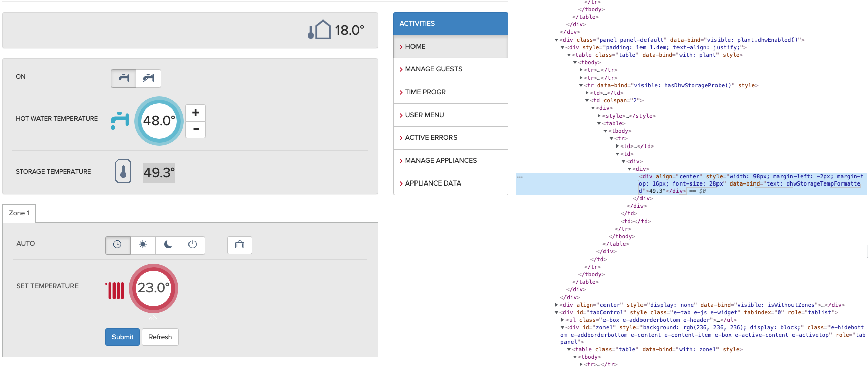
Task: Click the red 23.0° set temperature dial
Action: pos(154,288)
